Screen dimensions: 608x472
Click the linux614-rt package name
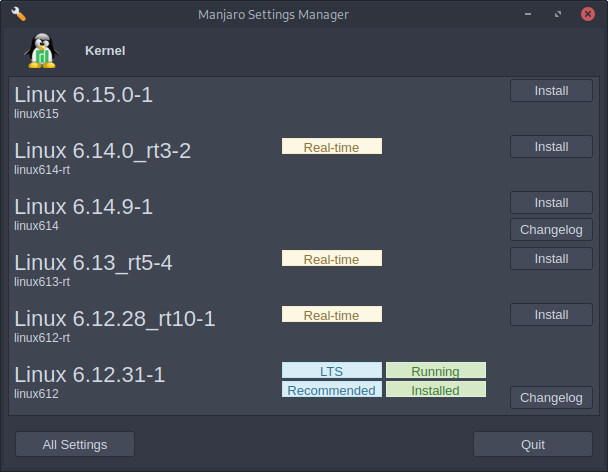[x=42, y=170]
